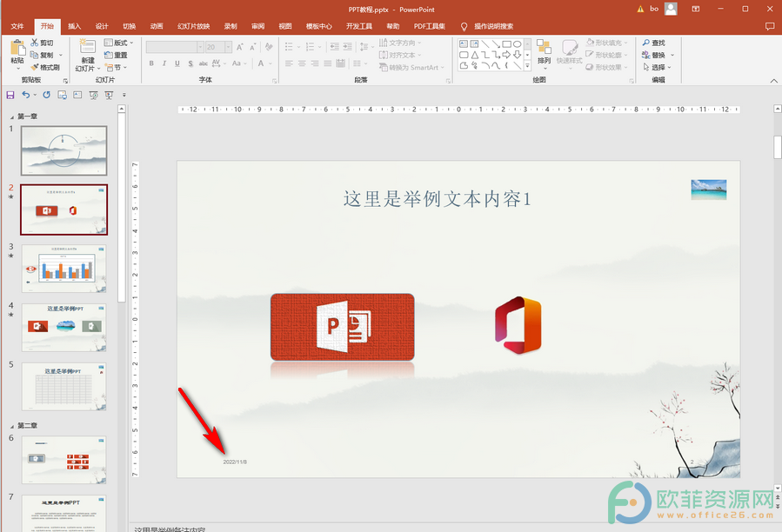Click the date text 2022/11/8 on slide
Screen dimensions: 782x532
point(235,462)
